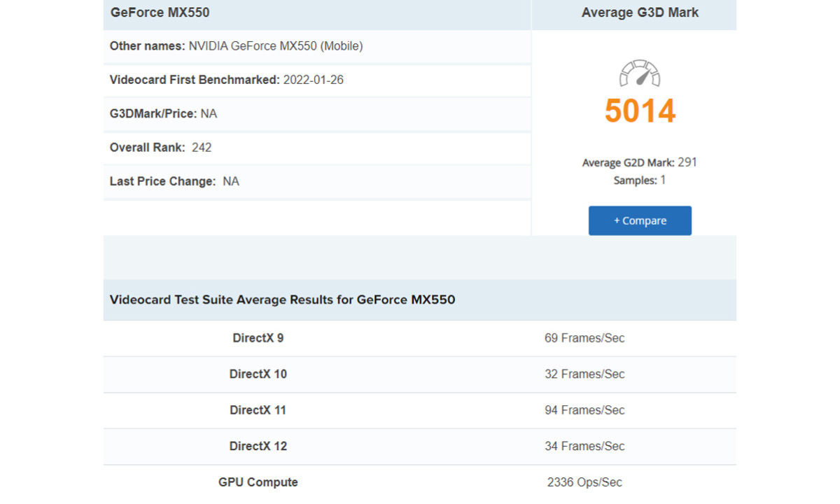Screen dimensions: 840x504
Task: Click the DirectX 9 row label
Action: click(258, 338)
